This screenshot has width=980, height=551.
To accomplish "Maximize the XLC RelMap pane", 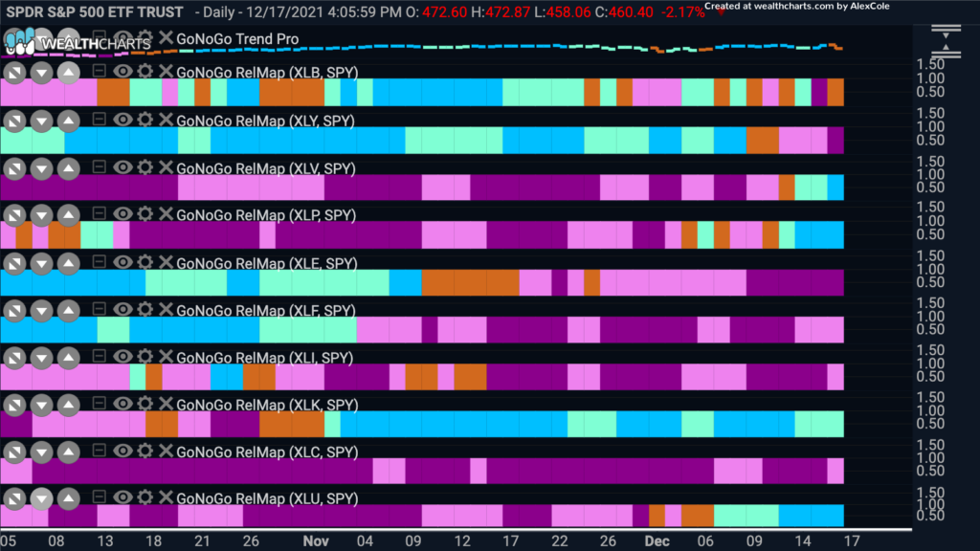I will coord(14,452).
